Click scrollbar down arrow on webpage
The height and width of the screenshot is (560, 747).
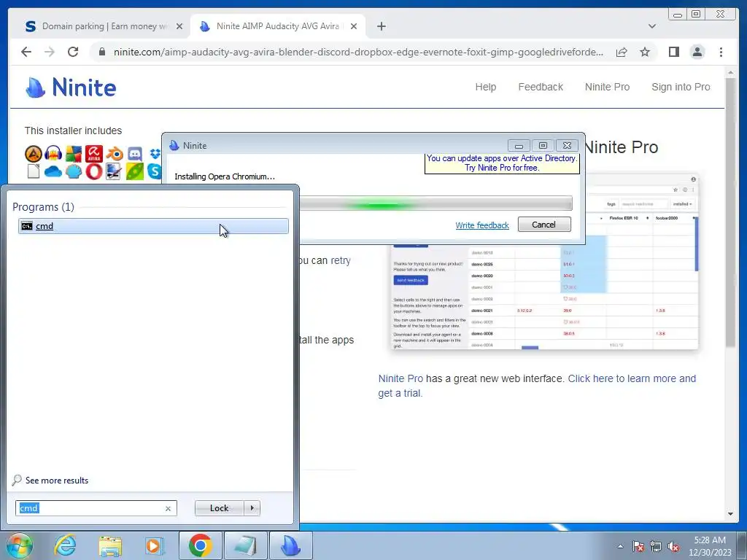[x=730, y=514]
